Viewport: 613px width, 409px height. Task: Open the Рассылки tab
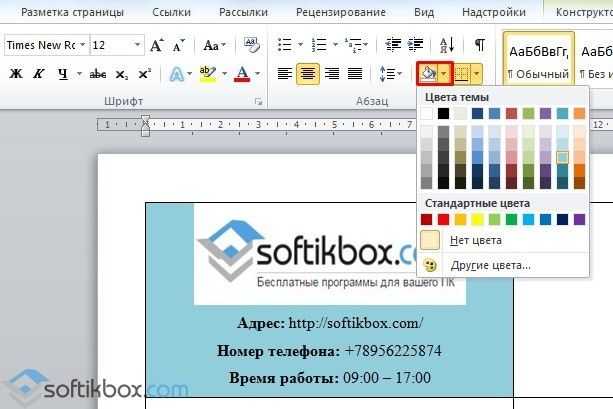point(243,12)
